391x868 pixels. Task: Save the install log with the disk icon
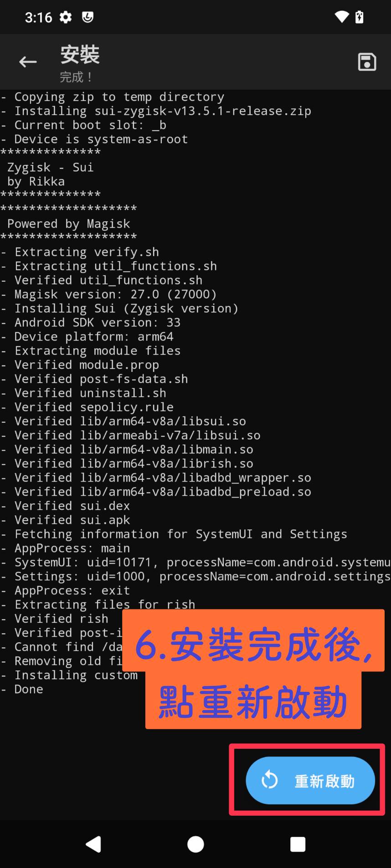pos(367,62)
